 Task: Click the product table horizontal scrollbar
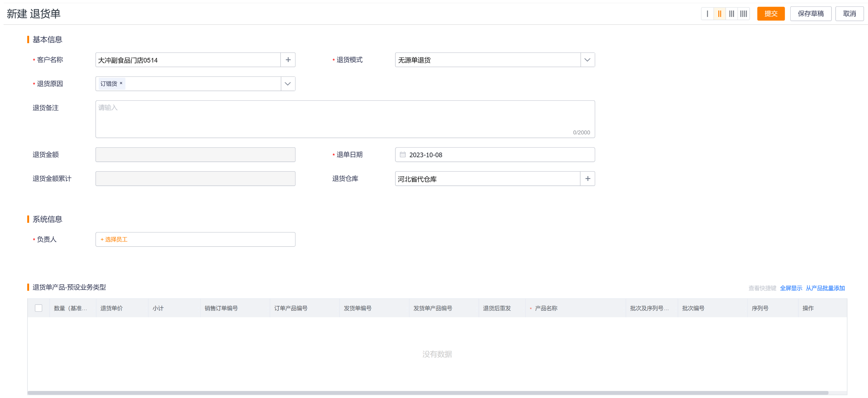point(428,393)
